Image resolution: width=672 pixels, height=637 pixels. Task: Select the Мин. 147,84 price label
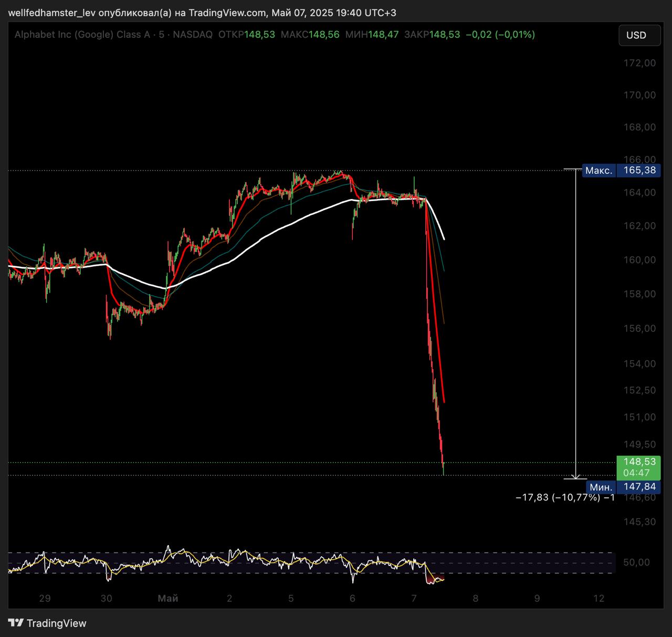pyautogui.click(x=623, y=487)
